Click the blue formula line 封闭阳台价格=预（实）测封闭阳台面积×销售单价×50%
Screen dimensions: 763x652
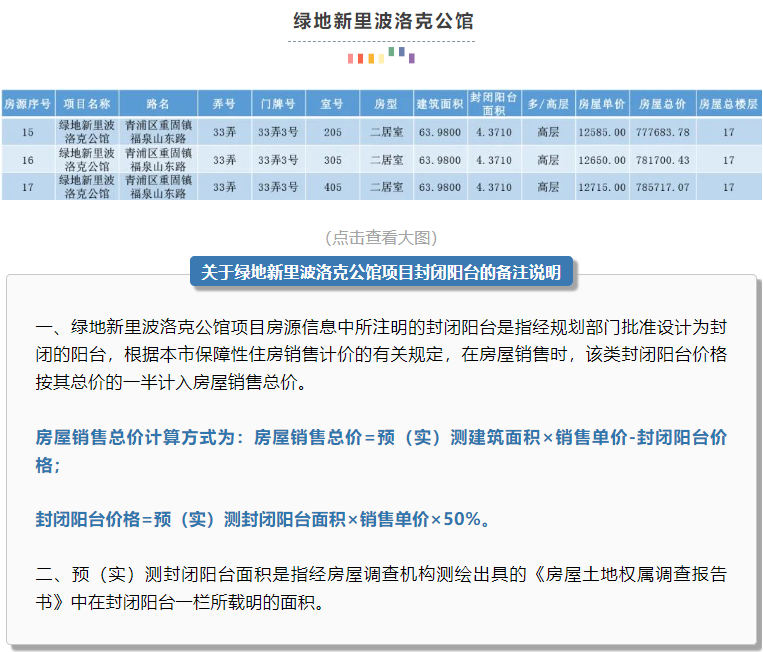click(263, 519)
